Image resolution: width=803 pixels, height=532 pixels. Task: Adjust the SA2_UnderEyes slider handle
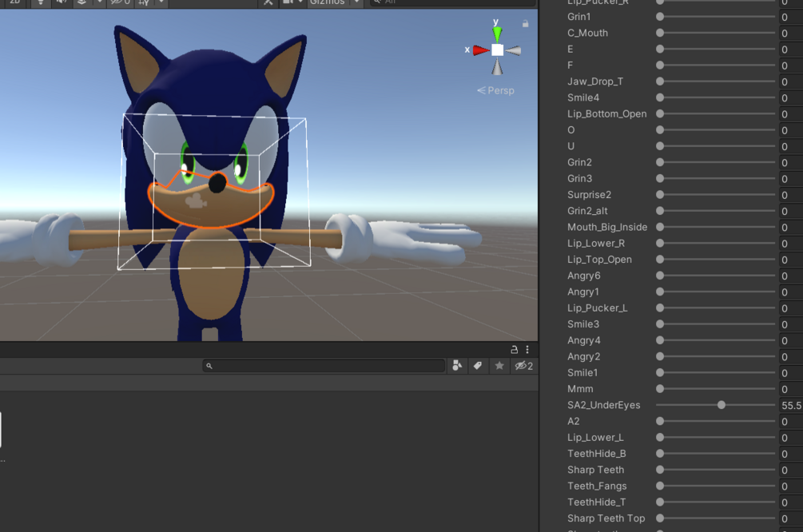coord(721,405)
